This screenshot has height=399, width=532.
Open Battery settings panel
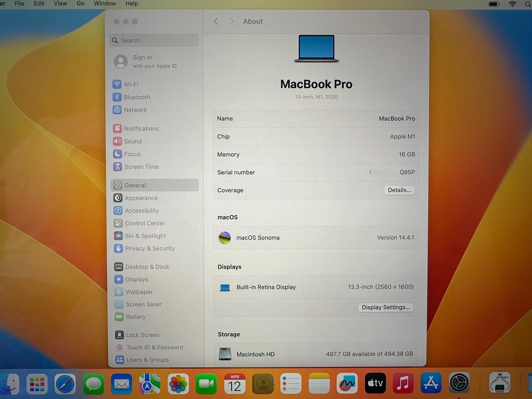(135, 317)
